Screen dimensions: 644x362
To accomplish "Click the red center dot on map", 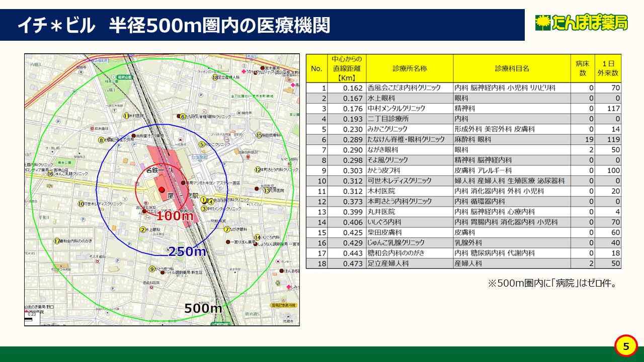I will click(162, 190).
